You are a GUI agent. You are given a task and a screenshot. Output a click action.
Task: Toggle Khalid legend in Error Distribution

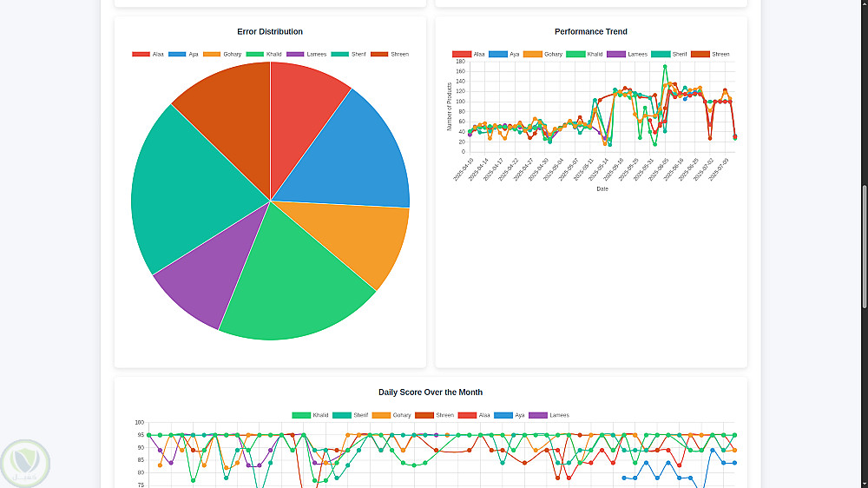(x=264, y=55)
